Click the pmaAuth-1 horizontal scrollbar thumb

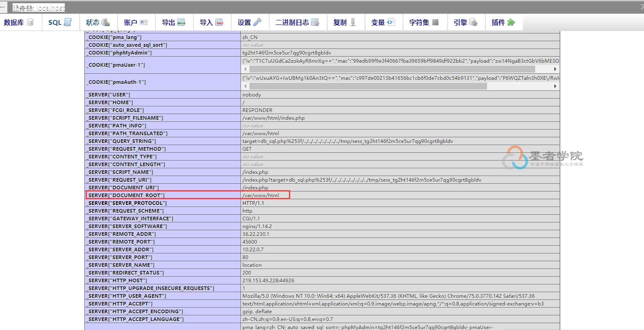coord(368,86)
